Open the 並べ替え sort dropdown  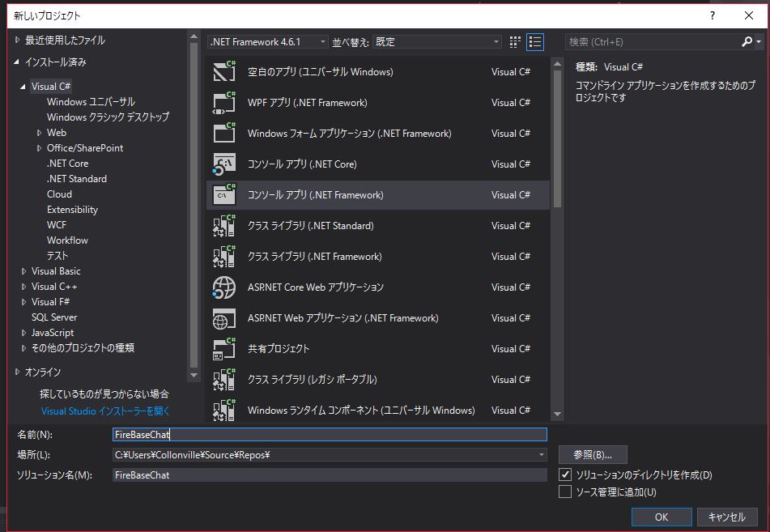(437, 42)
